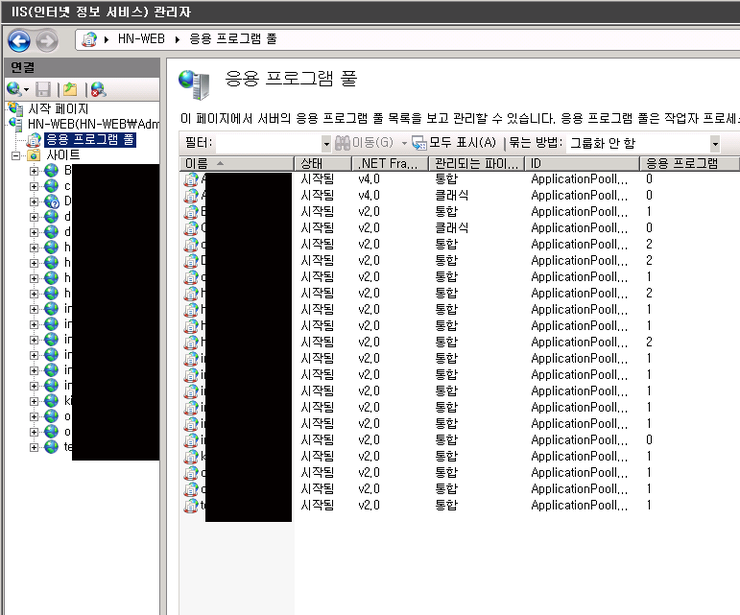The image size is (740, 615).
Task: Open breadcrumb arrow before HN-WEB
Action: (x=107, y=40)
